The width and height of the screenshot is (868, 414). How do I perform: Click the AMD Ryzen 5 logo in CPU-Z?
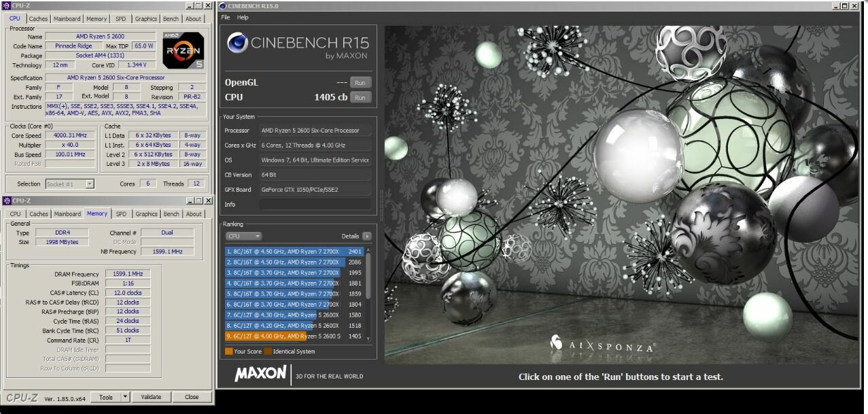pos(183,50)
